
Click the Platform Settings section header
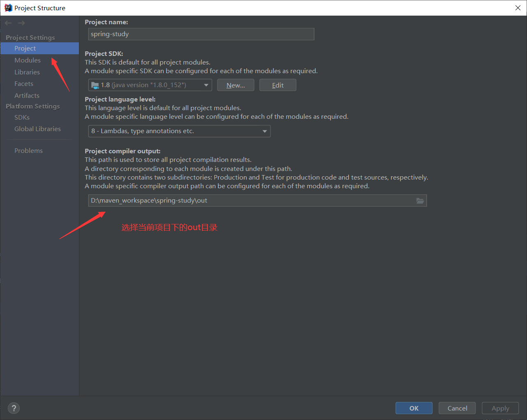pos(33,106)
